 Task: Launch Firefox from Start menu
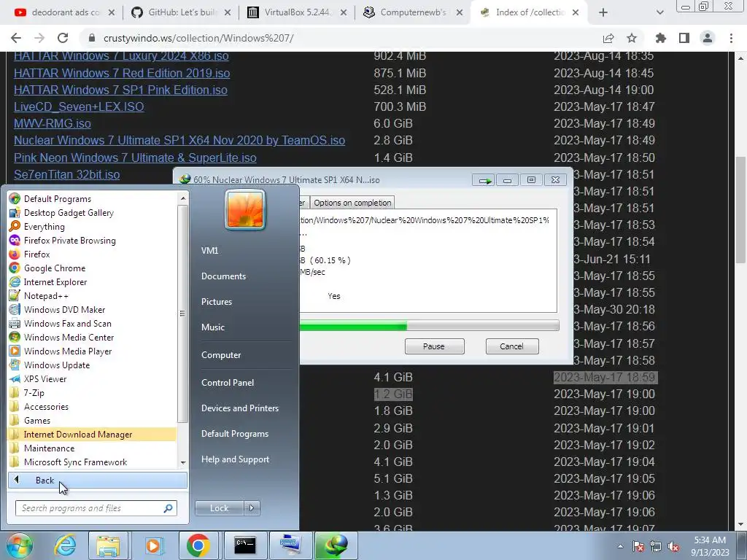(x=92, y=254)
